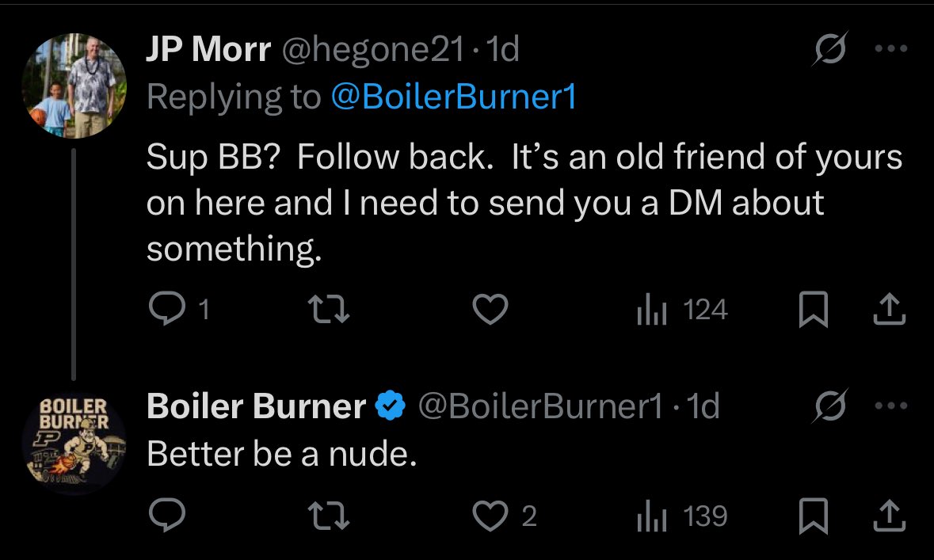Repost Boiler Burner's tweet
Viewport: 934px width, 560px height.
click(328, 516)
